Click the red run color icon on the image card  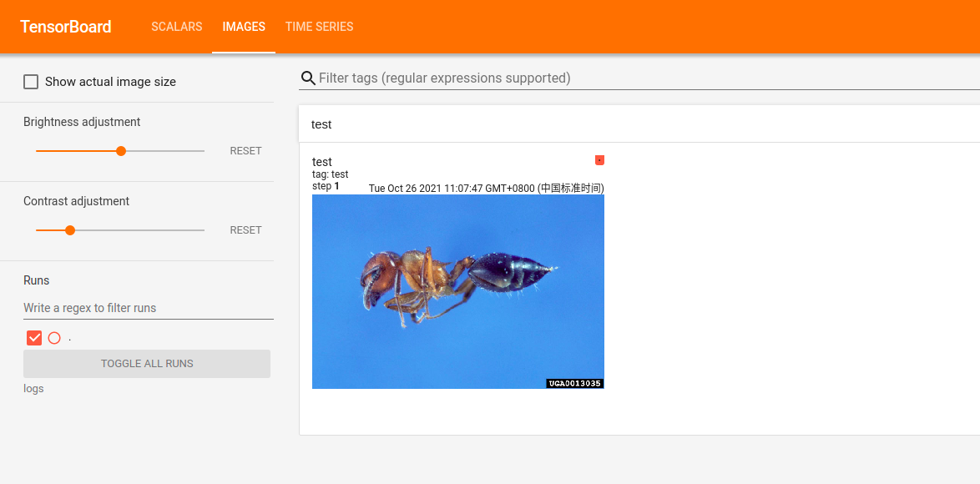(x=599, y=160)
